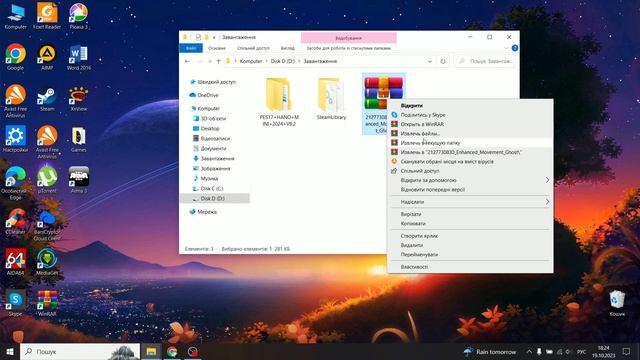
Task: Choose 'Відновити попередні версії' entry
Action: point(470,189)
